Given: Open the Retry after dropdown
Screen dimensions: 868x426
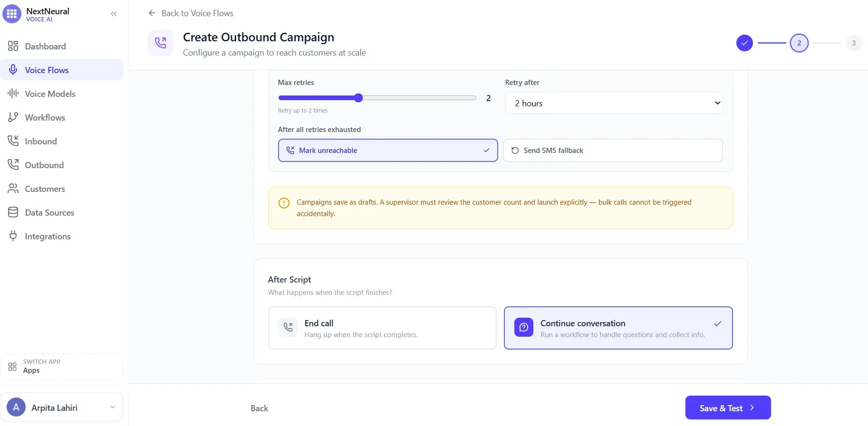Looking at the screenshot, I should pos(614,103).
